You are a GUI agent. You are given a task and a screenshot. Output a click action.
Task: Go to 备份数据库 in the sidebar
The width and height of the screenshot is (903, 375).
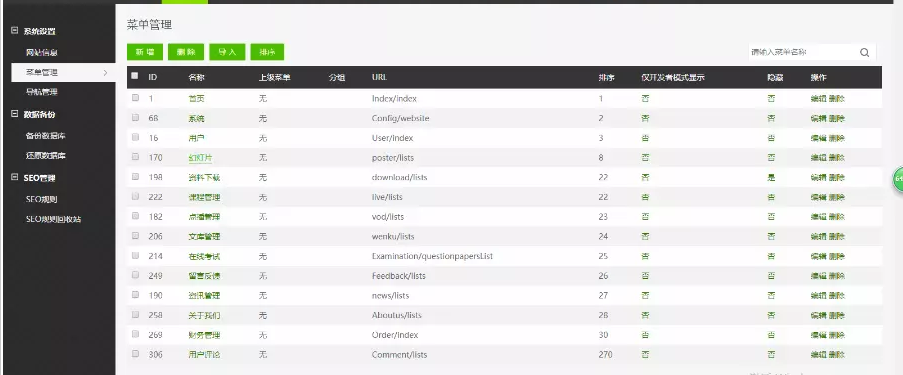(45, 136)
